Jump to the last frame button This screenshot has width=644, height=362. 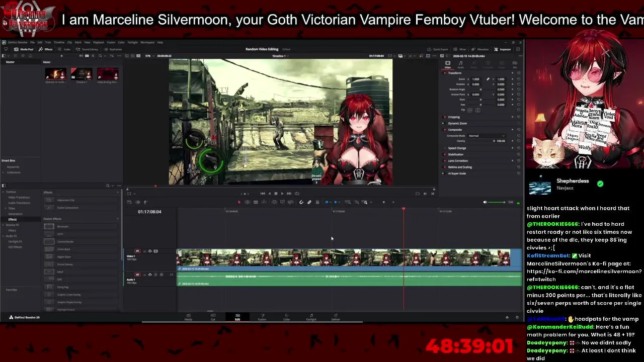point(289,194)
